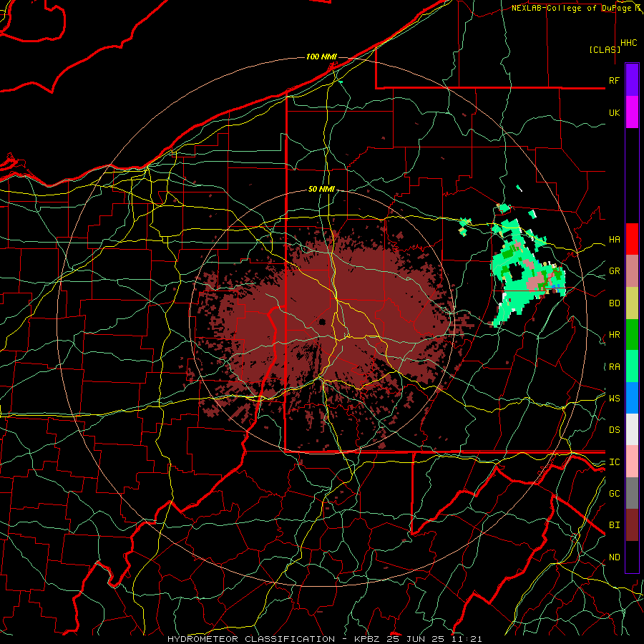Click the RF legend label
The image size is (644, 644).
point(614,80)
